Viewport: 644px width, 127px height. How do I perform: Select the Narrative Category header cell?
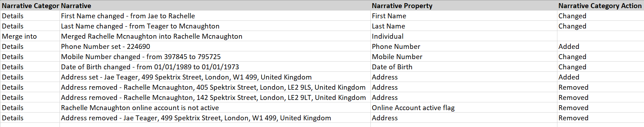(x=30, y=6)
